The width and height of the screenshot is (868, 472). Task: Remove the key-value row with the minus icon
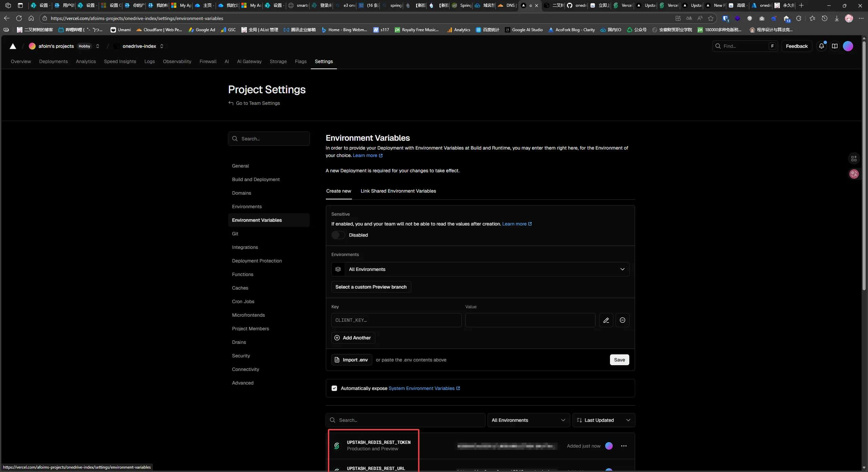(x=622, y=320)
